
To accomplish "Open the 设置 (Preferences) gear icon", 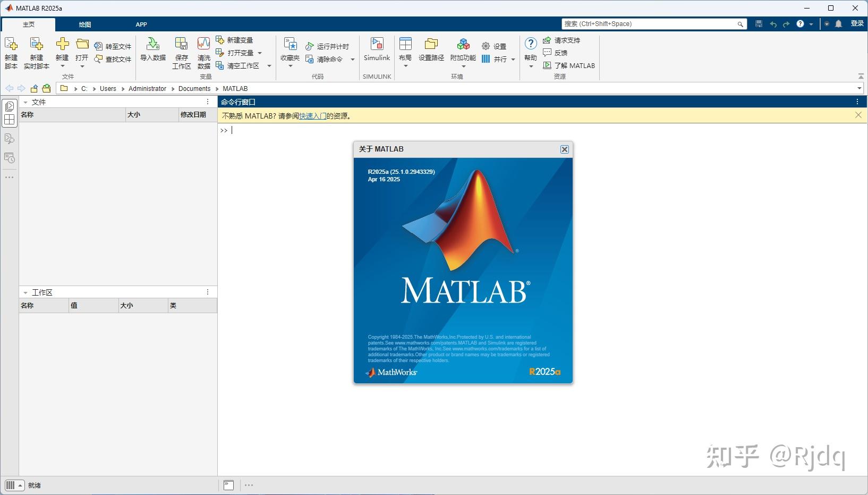I will tap(485, 46).
